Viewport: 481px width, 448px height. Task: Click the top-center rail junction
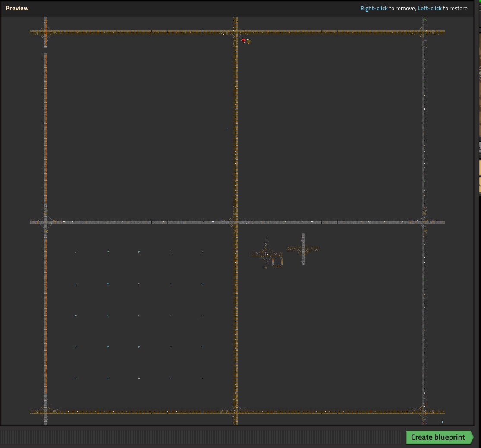(235, 32)
